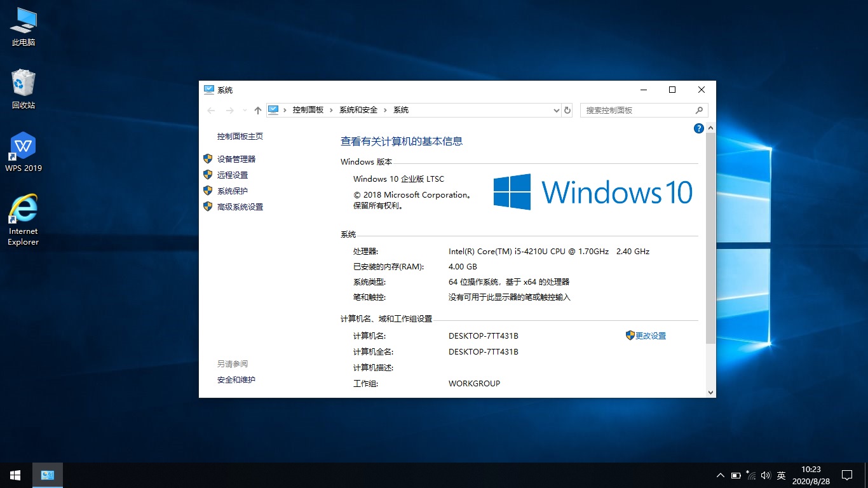The image size is (868, 488).
Task: Open the volume speaker tray icon
Action: (766, 475)
